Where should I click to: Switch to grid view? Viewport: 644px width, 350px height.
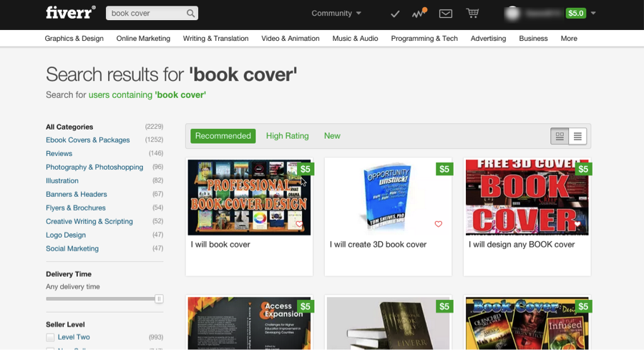click(x=560, y=136)
